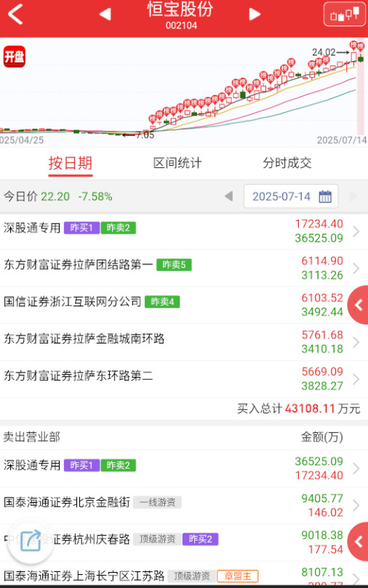Tap the 恒宝股份 stock title
This screenshot has width=368, height=588.
point(180,9)
